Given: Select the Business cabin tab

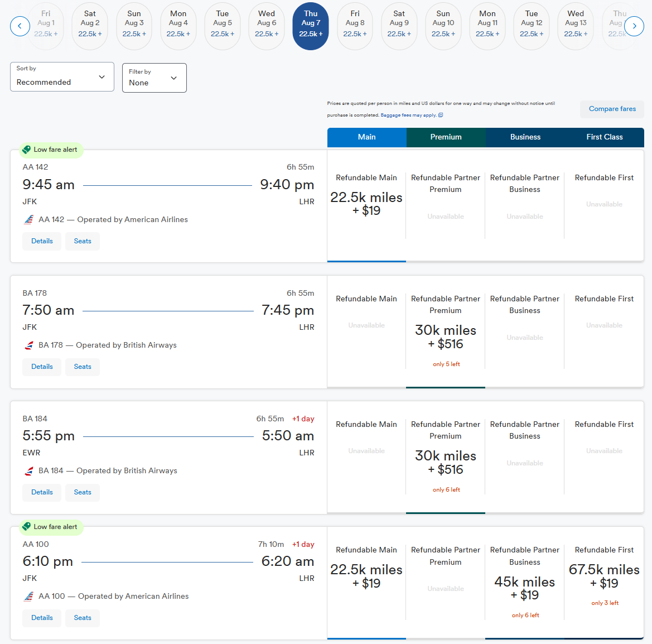Looking at the screenshot, I should pos(525,137).
